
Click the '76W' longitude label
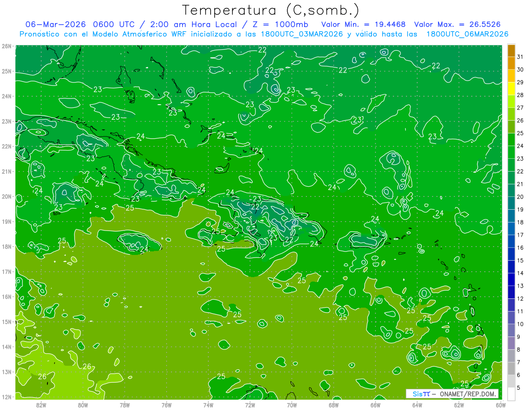(x=166, y=405)
